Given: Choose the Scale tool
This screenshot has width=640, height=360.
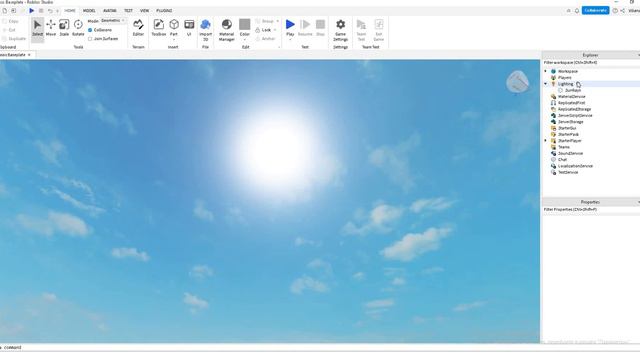Looking at the screenshot, I should pyautogui.click(x=64, y=28).
